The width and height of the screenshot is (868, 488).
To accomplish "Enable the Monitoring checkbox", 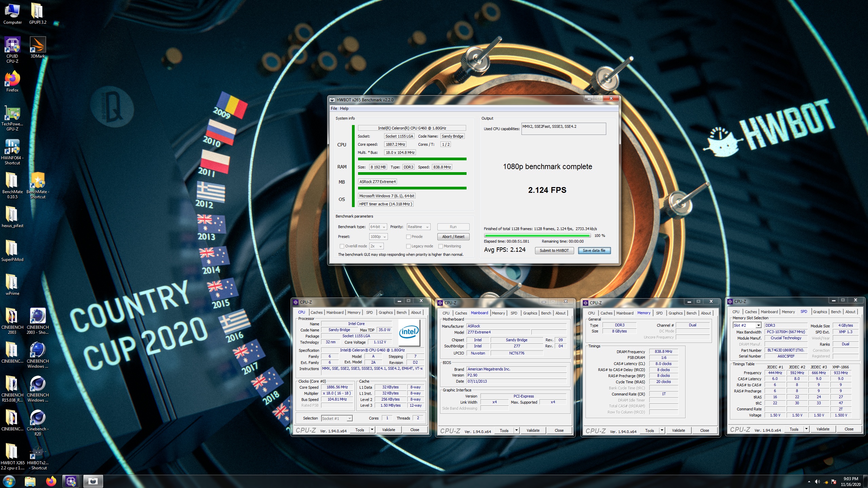I will tap(440, 246).
